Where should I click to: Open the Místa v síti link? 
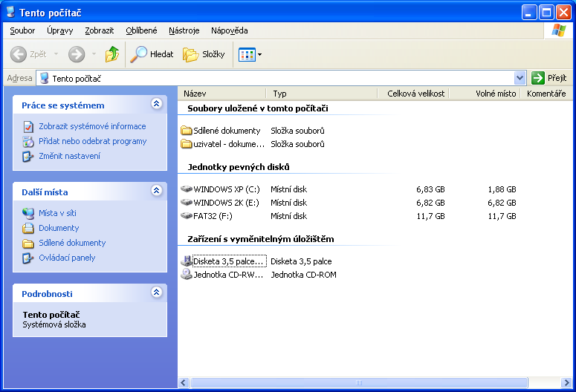coord(57,213)
